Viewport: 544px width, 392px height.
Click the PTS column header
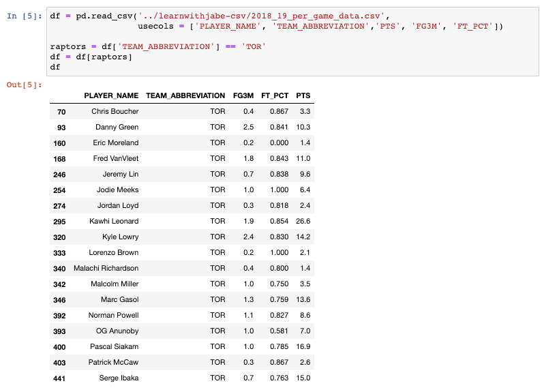303,95
